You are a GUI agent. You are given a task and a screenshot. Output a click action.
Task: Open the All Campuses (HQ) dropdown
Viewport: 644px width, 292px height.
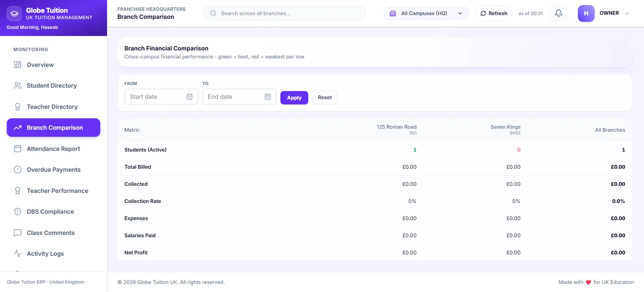pos(426,13)
